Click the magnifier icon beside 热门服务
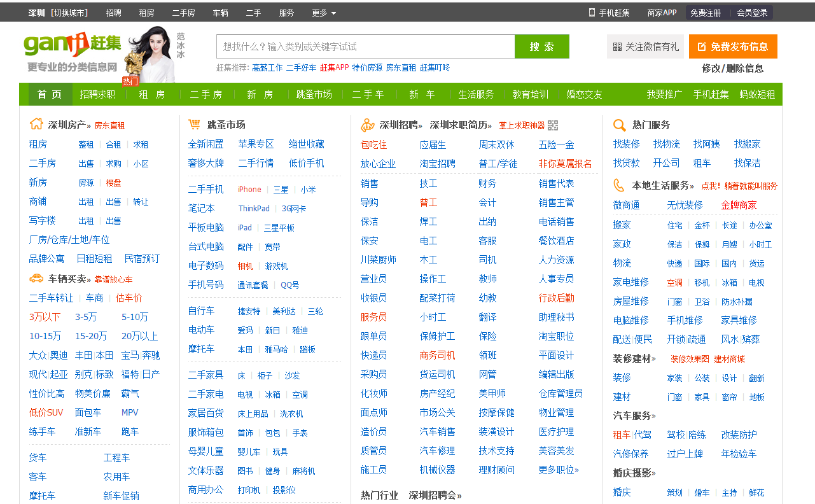Screen dimensions: 815x504 pyautogui.click(x=619, y=125)
